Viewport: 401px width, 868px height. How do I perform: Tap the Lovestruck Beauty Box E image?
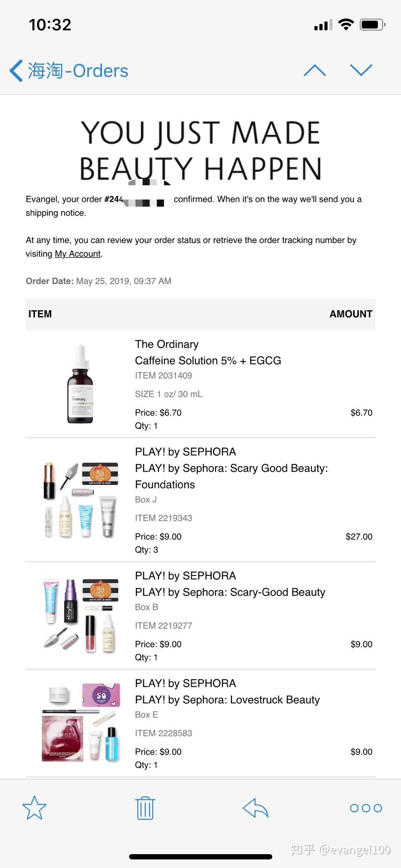(x=80, y=722)
